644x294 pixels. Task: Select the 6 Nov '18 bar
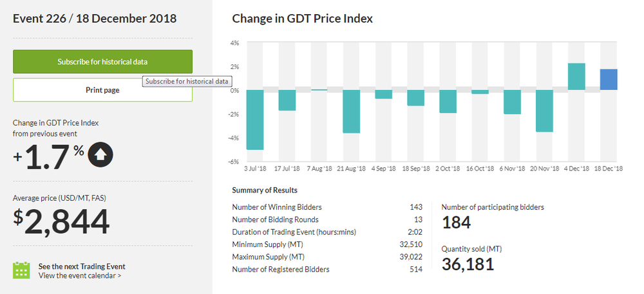pos(513,102)
